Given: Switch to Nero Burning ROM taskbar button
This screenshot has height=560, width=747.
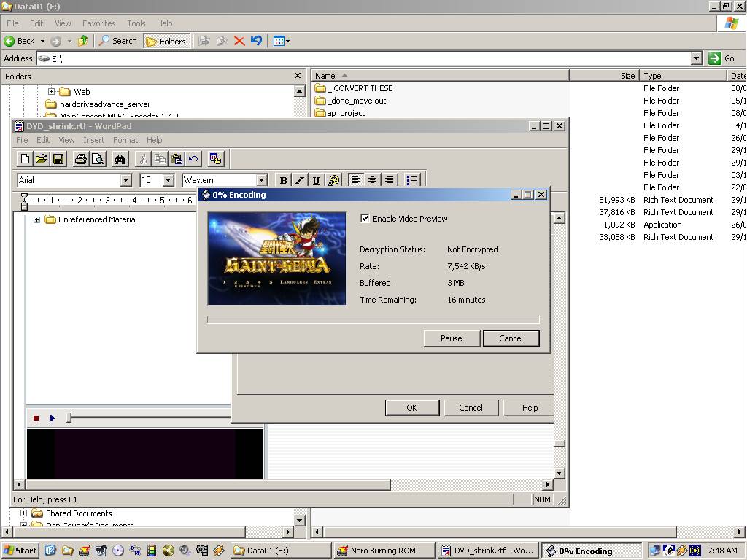Looking at the screenshot, I should point(384,551).
